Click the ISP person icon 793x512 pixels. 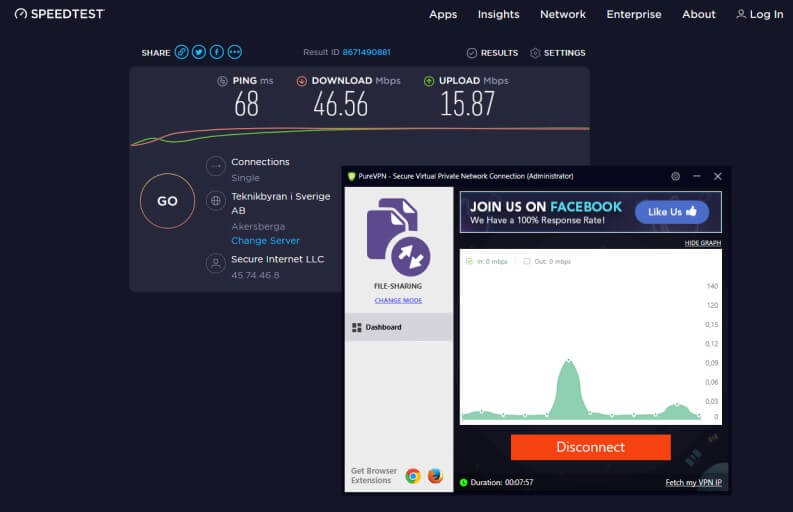(x=216, y=264)
